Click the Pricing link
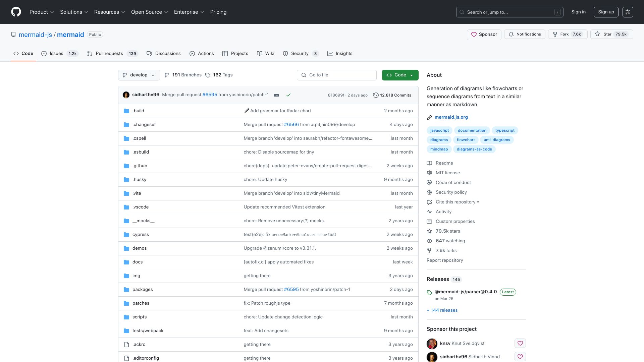The width and height of the screenshot is (644, 362). click(x=218, y=12)
